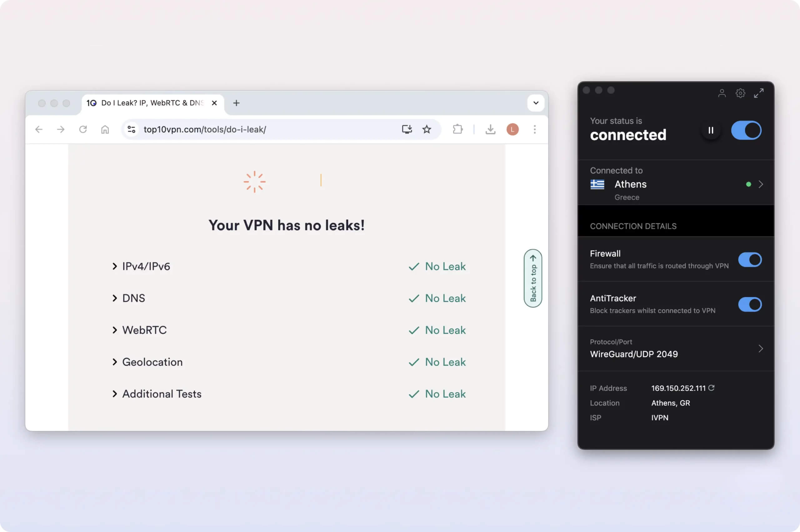Open IVPN settings gear icon
The height and width of the screenshot is (532, 800).
coord(740,93)
